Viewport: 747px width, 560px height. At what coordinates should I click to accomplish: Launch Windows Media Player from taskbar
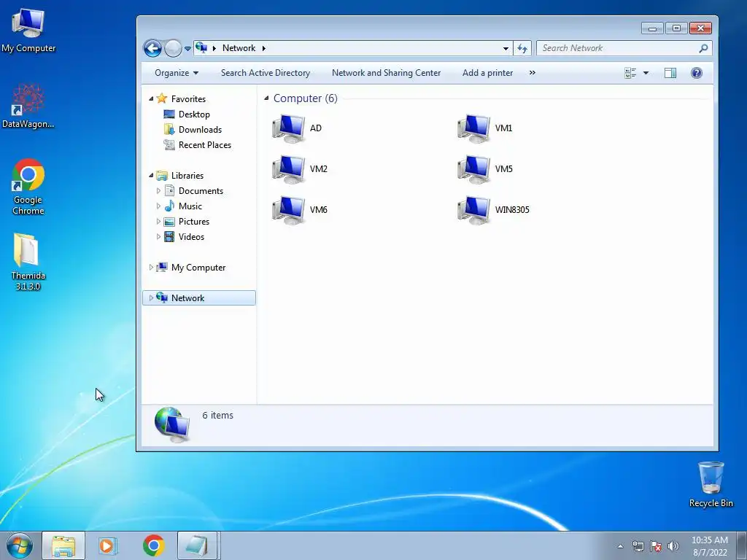(108, 545)
